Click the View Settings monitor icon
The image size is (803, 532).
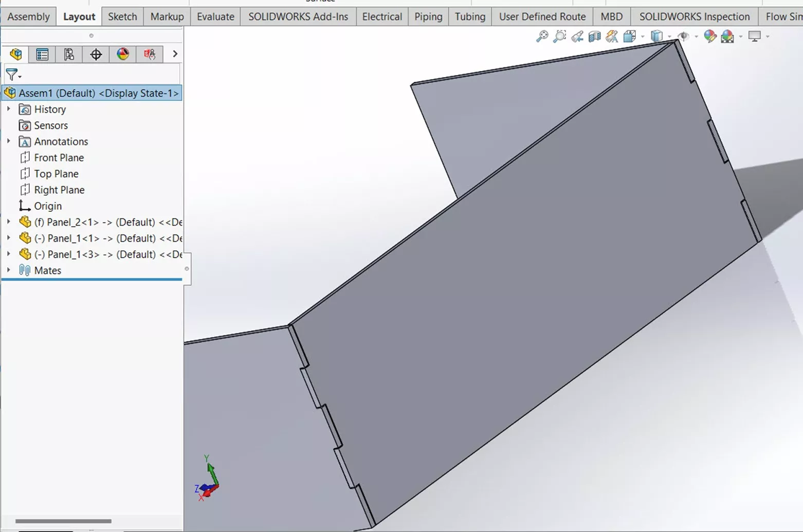[x=754, y=37]
